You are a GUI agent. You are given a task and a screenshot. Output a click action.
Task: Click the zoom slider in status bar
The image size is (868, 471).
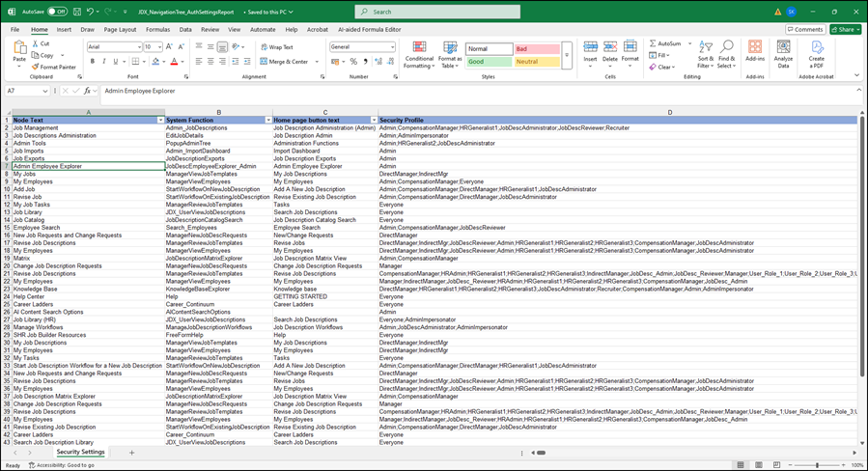coord(818,465)
